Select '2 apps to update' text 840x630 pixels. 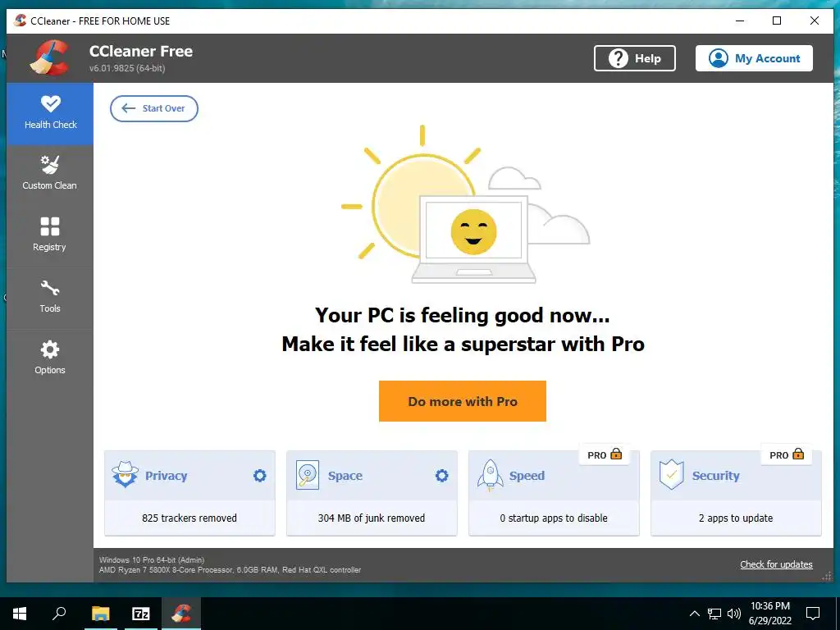coord(736,518)
